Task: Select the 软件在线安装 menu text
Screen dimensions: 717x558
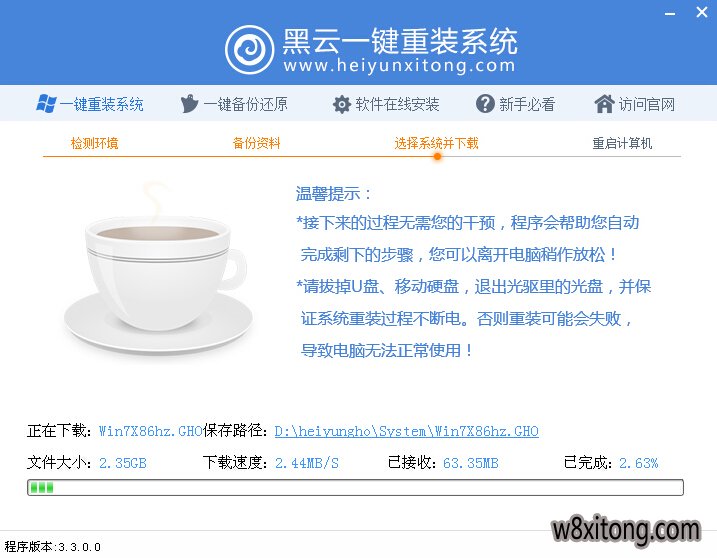Action: (397, 105)
